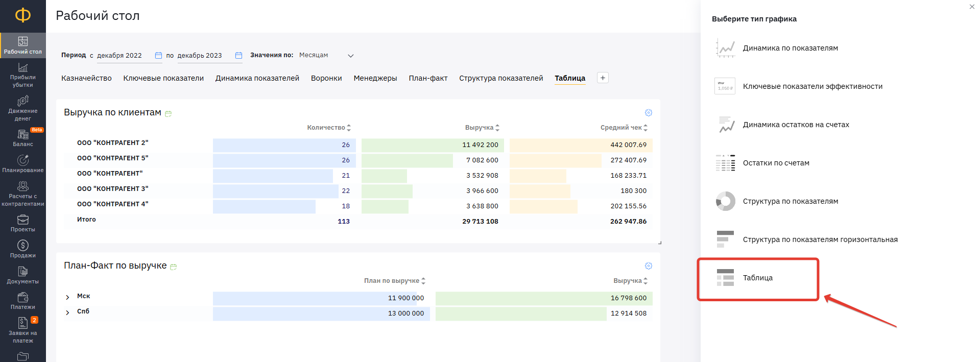
Task: Choose Динамика по показателям chart type
Action: [791, 48]
